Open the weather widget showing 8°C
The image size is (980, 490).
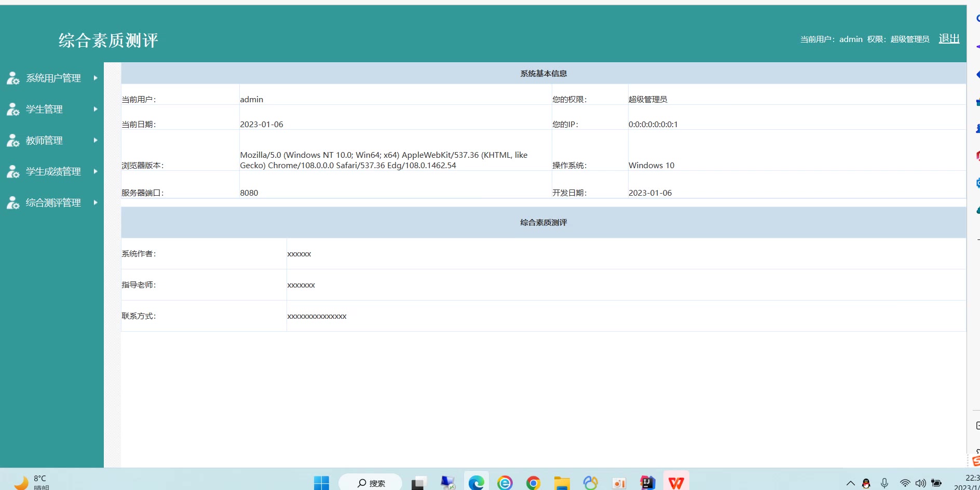click(31, 482)
